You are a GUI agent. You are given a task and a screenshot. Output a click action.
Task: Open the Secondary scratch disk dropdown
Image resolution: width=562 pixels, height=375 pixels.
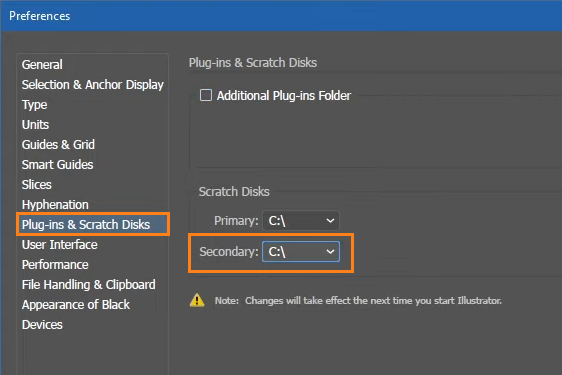(301, 252)
